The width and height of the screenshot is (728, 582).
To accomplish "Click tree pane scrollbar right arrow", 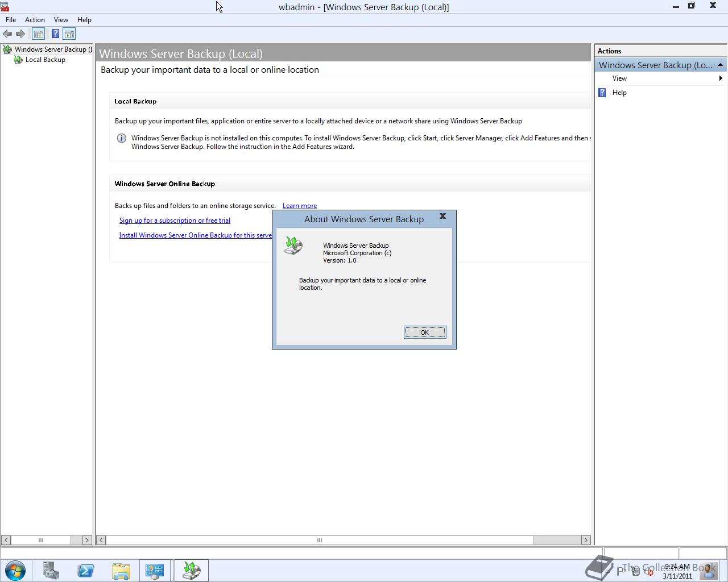I will coord(86,540).
